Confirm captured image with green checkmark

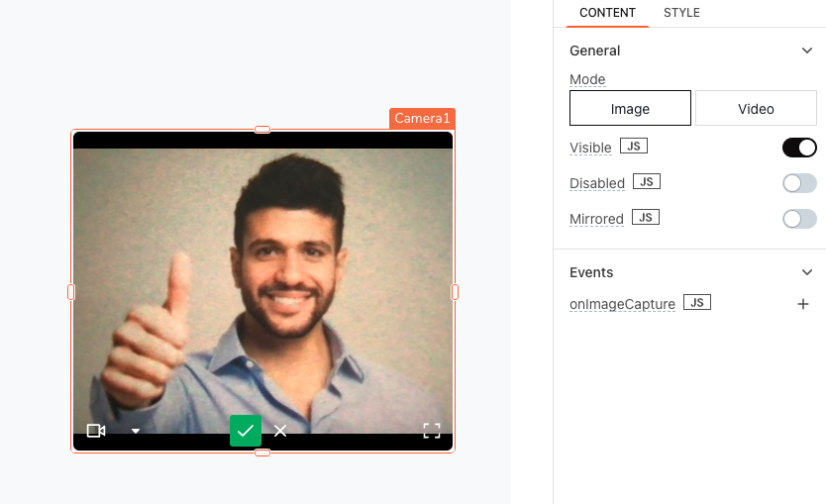pos(246,431)
